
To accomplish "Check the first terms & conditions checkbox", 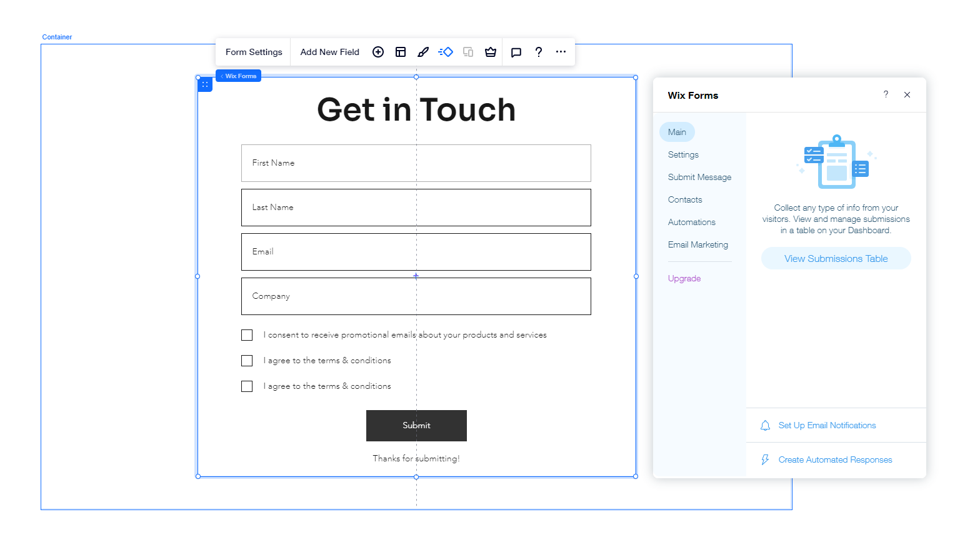I will tap(247, 361).
